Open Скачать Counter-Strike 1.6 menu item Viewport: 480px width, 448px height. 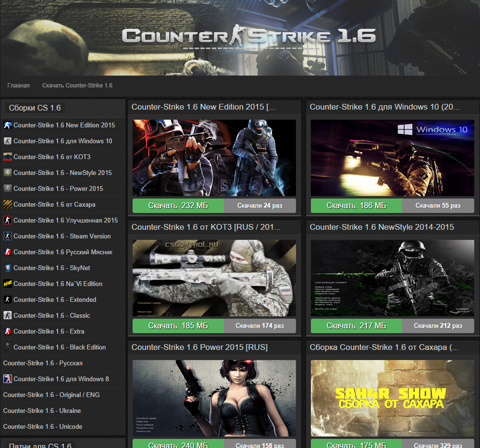pyautogui.click(x=77, y=86)
